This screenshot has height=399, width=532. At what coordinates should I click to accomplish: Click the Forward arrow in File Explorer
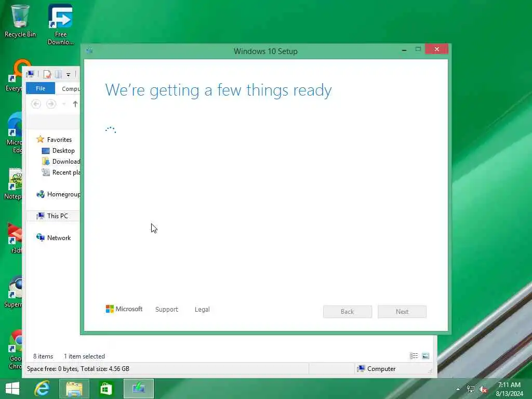[x=51, y=104]
